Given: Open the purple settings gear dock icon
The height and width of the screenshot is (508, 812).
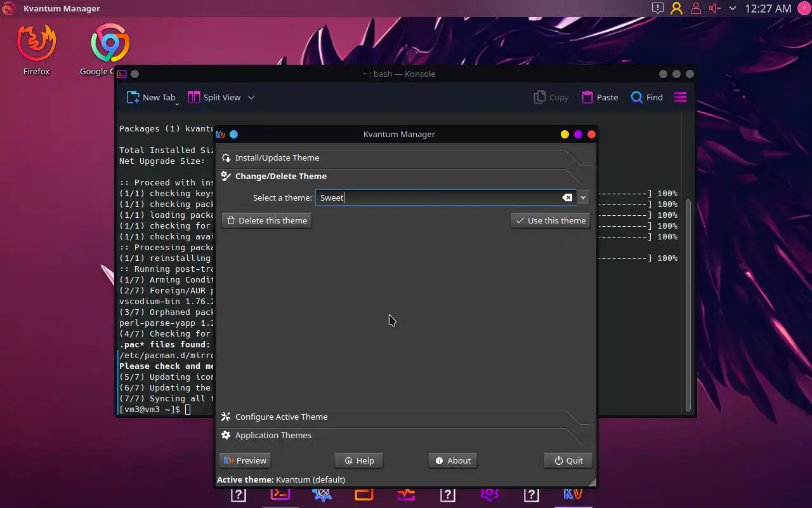Looking at the screenshot, I should [489, 495].
